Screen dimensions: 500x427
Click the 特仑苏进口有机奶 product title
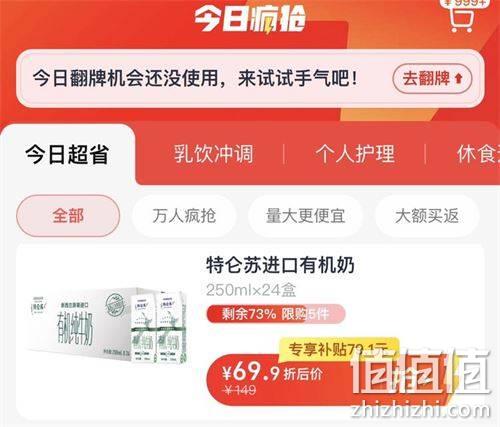pyautogui.click(x=280, y=265)
